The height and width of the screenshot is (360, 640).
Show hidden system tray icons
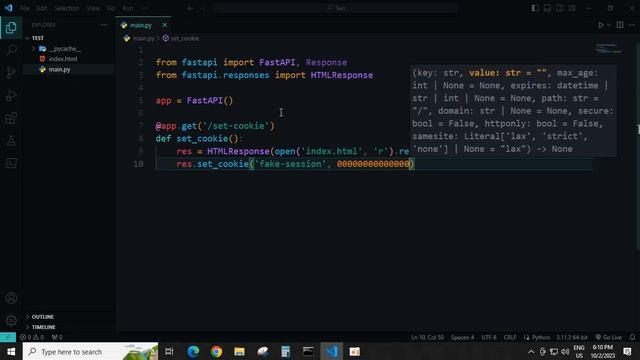coord(531,351)
